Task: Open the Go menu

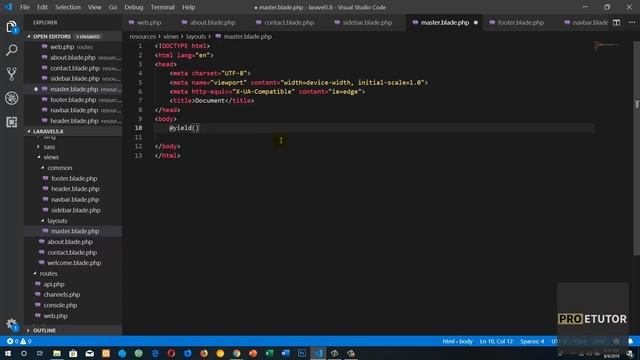Action: point(113,7)
